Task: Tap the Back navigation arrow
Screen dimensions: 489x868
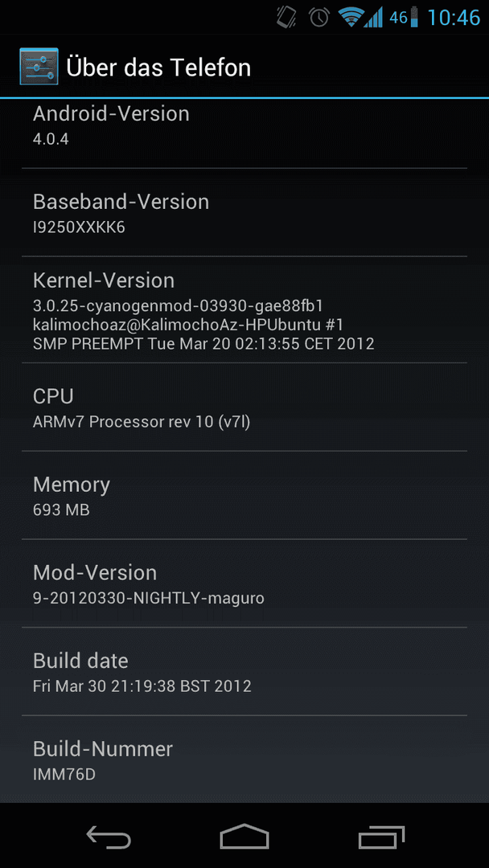Action: pos(109,837)
